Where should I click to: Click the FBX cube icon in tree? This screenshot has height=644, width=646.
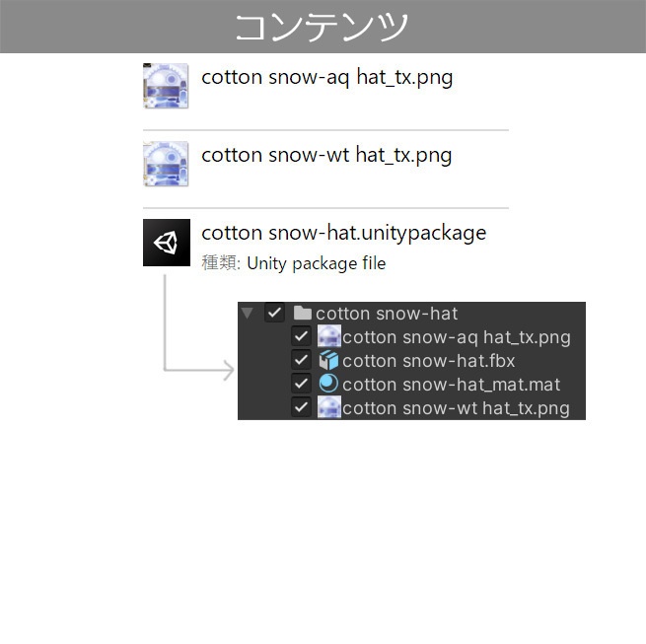tap(329, 361)
